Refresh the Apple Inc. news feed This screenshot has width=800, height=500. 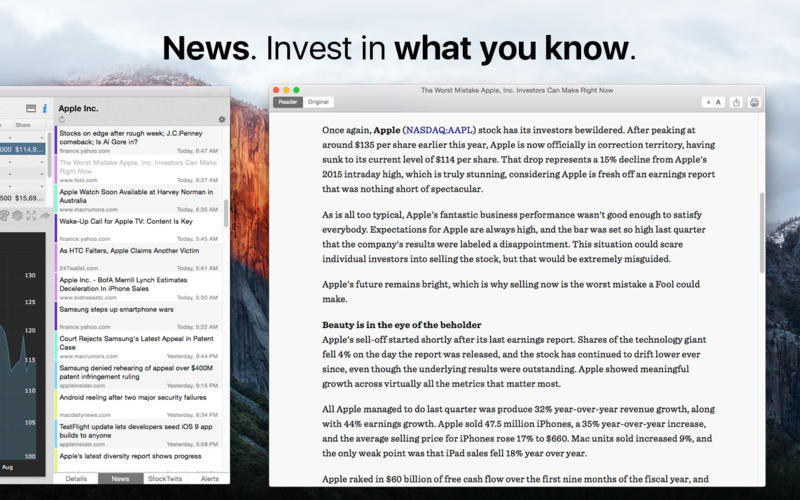62,119
